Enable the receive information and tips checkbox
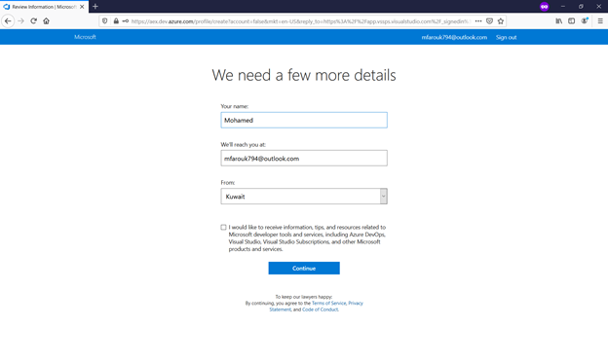Image resolution: width=608 pixels, height=364 pixels. click(223, 228)
